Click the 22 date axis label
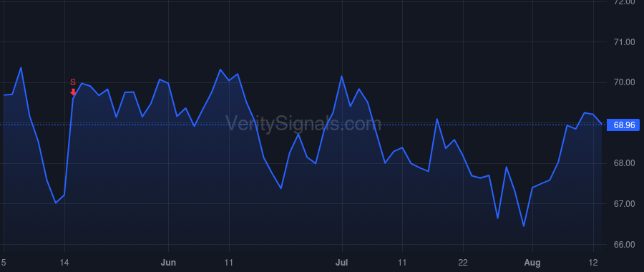Screen dimensions: 644x272 click(x=463, y=263)
